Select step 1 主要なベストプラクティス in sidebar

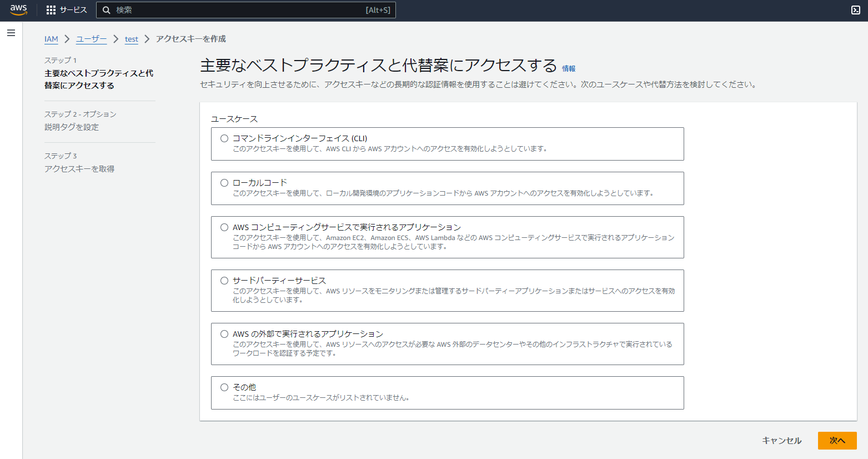point(99,79)
